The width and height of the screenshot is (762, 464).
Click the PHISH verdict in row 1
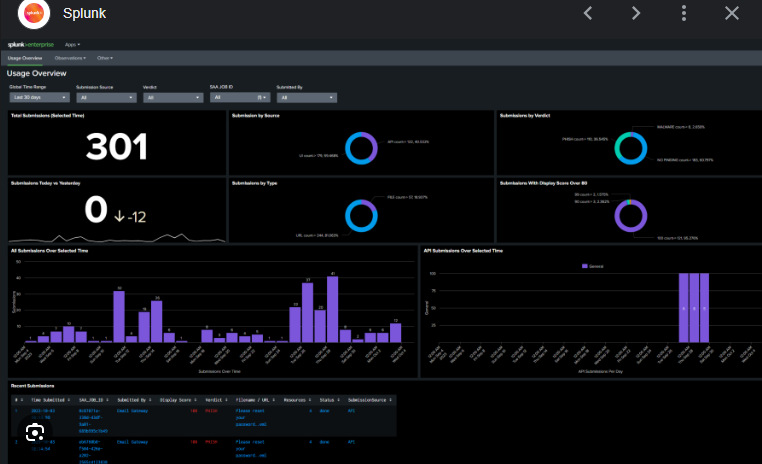pyautogui.click(x=211, y=411)
